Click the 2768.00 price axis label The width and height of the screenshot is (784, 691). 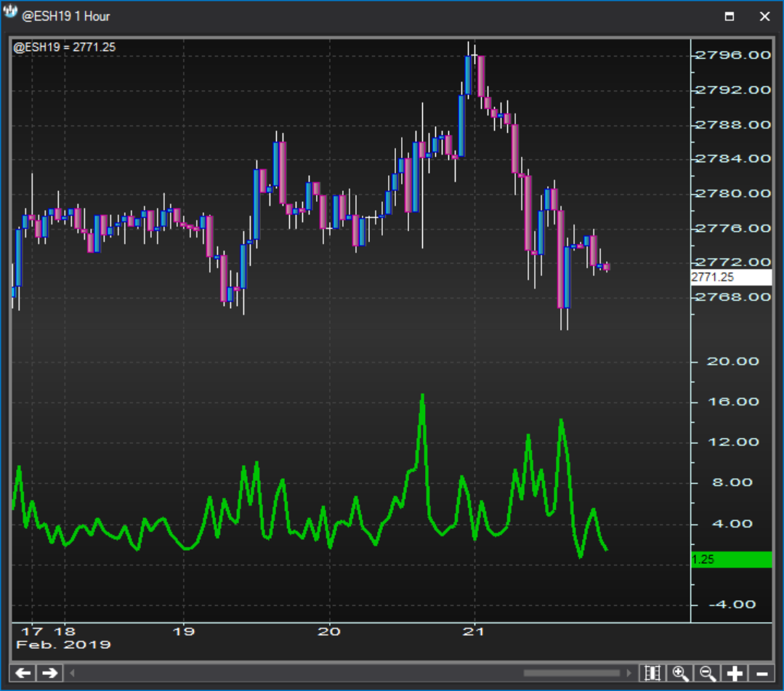(x=733, y=297)
